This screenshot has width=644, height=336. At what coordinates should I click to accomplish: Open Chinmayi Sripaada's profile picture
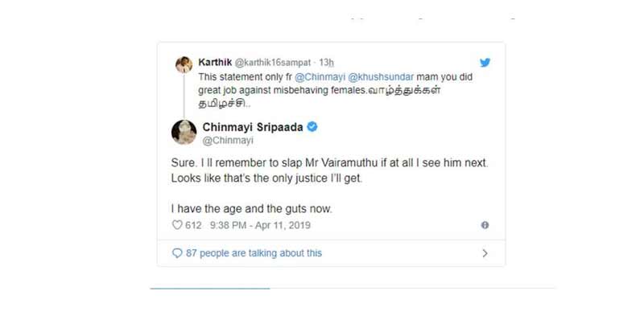184,132
